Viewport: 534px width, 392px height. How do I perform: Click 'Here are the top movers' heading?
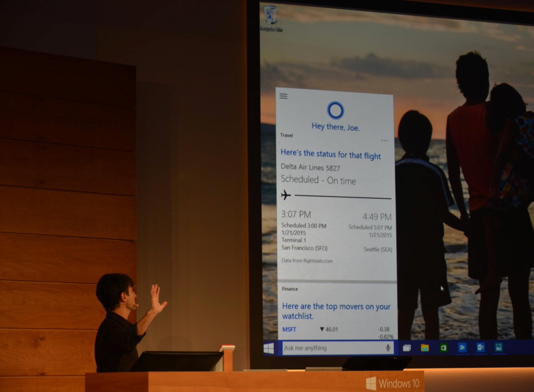[x=336, y=311]
